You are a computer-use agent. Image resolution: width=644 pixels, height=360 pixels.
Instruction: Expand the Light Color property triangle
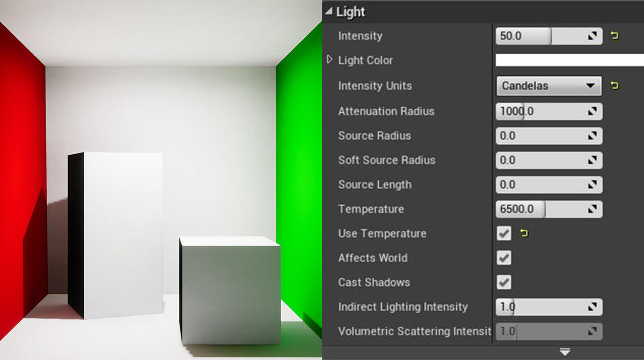tap(330, 60)
